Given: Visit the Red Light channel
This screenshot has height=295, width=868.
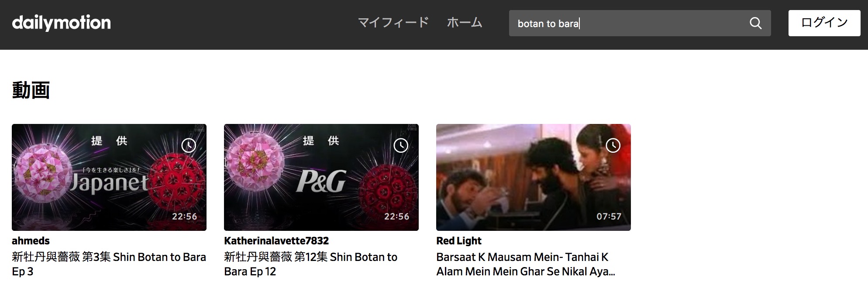Looking at the screenshot, I should (x=459, y=241).
